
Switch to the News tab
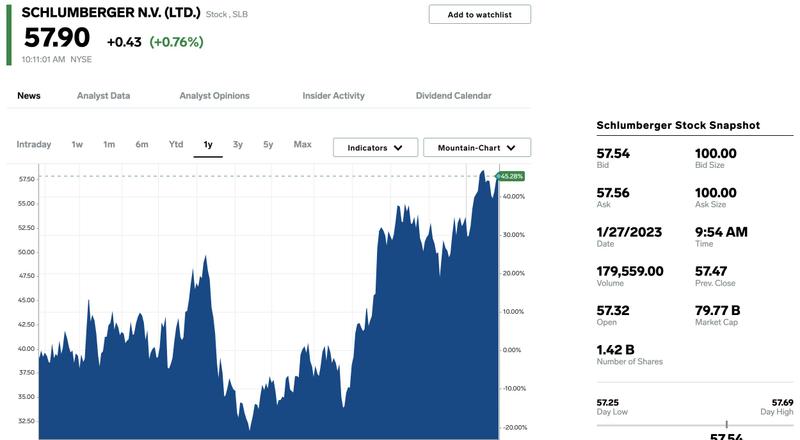coord(29,95)
